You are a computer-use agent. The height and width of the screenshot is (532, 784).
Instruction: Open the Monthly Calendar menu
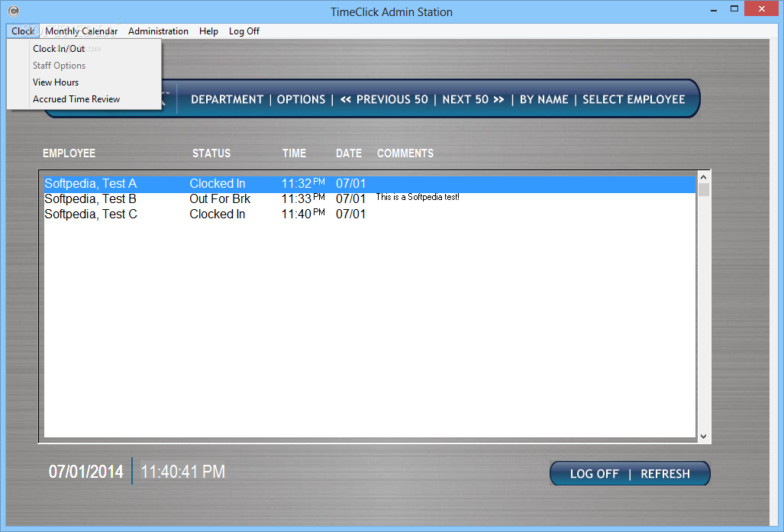pyautogui.click(x=82, y=31)
